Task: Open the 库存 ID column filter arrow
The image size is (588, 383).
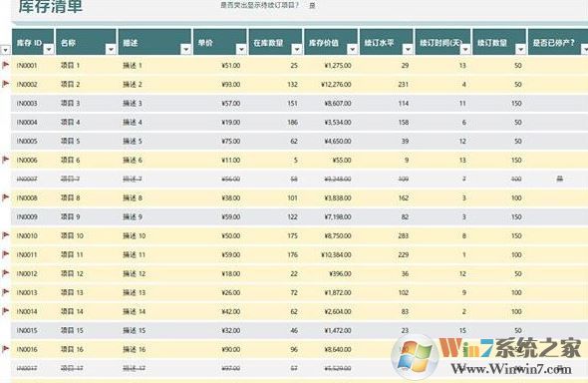Action: [x=49, y=49]
